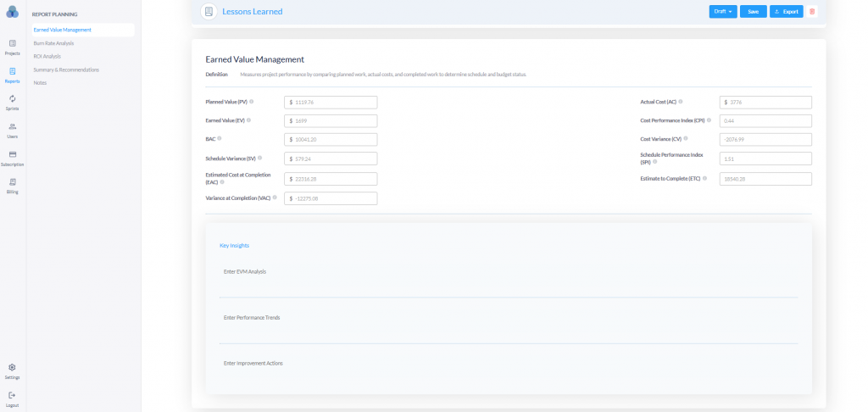
Task: Show info for Schedule Variance (SV)
Action: pyautogui.click(x=259, y=159)
